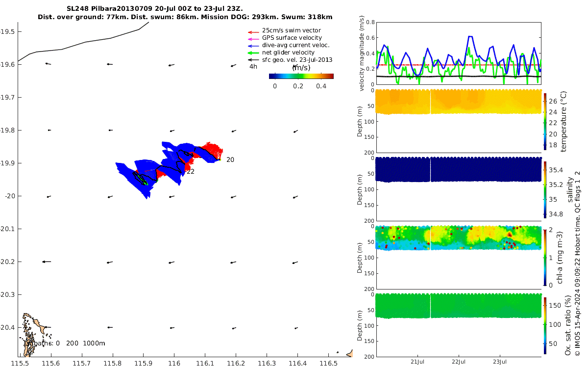Click the 'Dist. over ground: 77km' subtitle line

click(x=185, y=17)
